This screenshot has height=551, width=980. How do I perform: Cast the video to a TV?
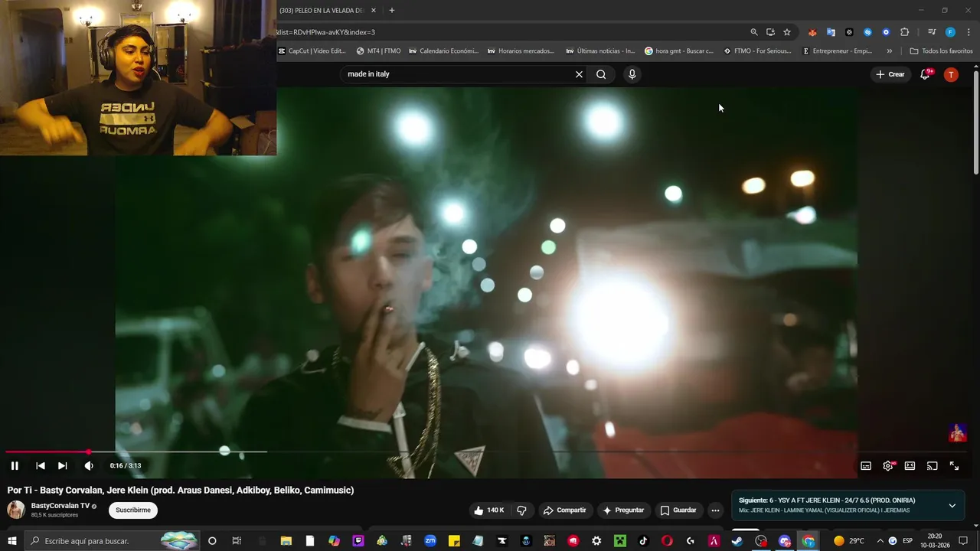[x=932, y=465]
